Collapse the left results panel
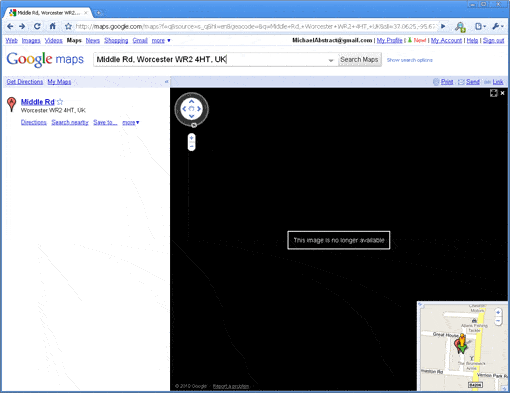The image size is (510, 393). pyautogui.click(x=166, y=82)
